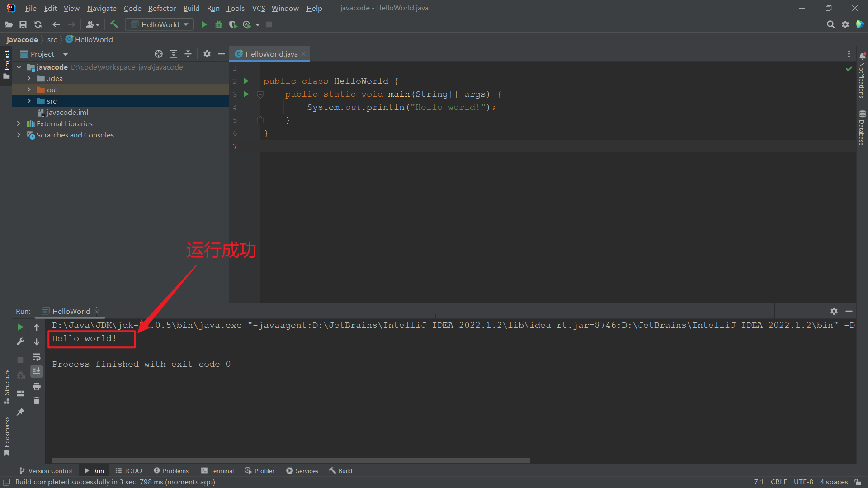The height and width of the screenshot is (488, 868).
Task: Change the CRLF line separator setting
Action: (x=778, y=482)
